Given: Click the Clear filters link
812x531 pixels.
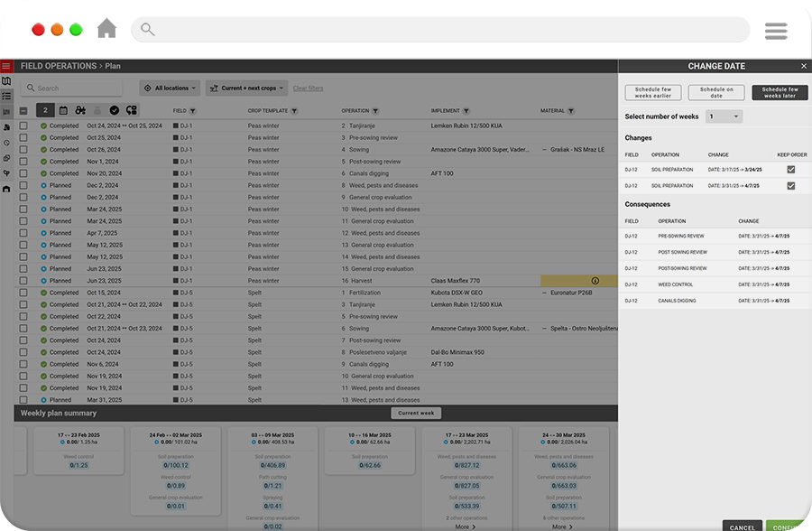Looking at the screenshot, I should 309,88.
